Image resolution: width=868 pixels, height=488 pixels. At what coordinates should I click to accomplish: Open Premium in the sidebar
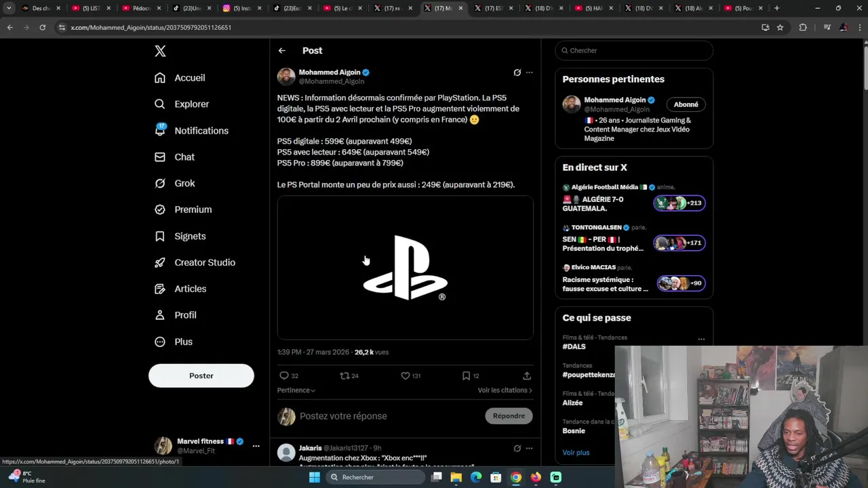click(183, 209)
